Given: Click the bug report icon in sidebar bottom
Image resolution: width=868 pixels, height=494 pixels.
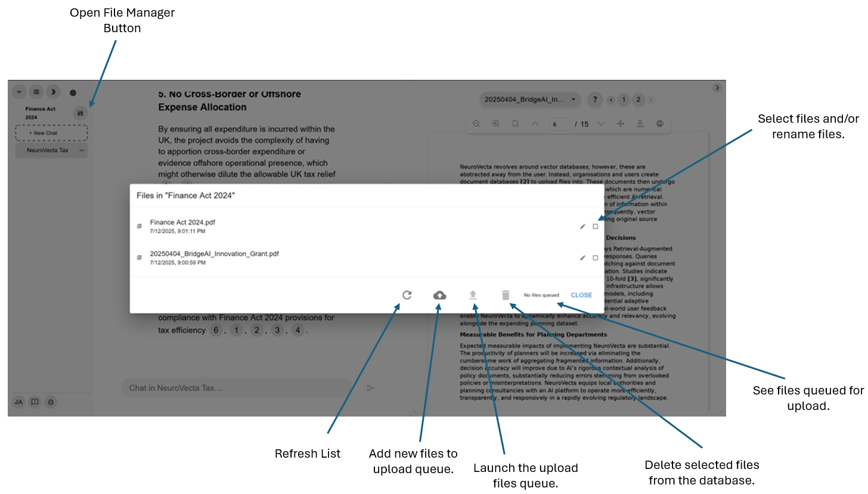Looking at the screenshot, I should [51, 402].
